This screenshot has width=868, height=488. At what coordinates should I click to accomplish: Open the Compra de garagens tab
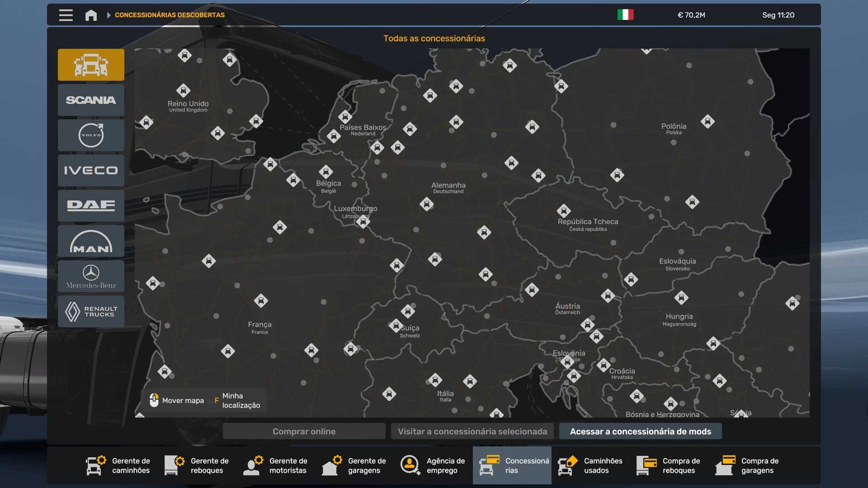click(747, 465)
